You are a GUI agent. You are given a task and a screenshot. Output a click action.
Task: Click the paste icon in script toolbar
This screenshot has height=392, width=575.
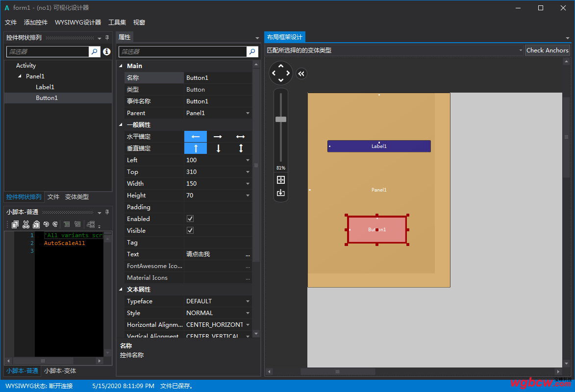(36, 224)
